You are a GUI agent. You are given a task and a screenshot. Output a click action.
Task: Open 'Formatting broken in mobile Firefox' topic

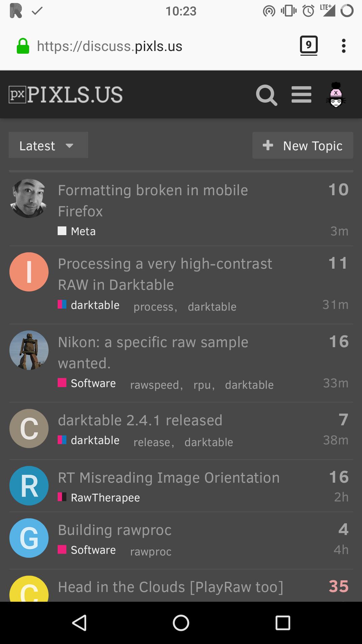point(153,201)
